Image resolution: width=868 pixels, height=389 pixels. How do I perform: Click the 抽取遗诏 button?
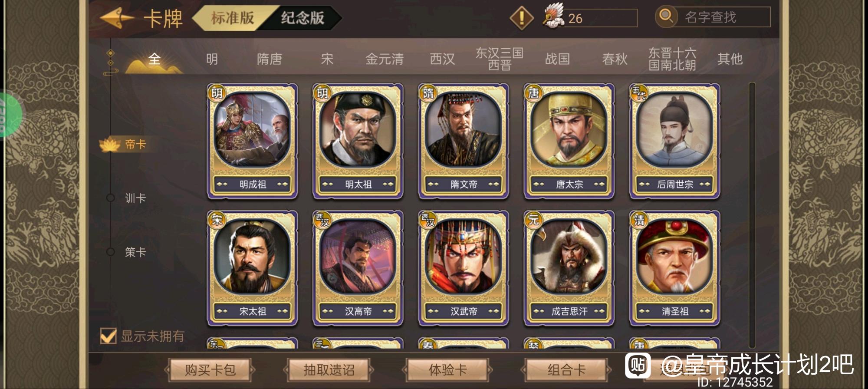tap(329, 370)
